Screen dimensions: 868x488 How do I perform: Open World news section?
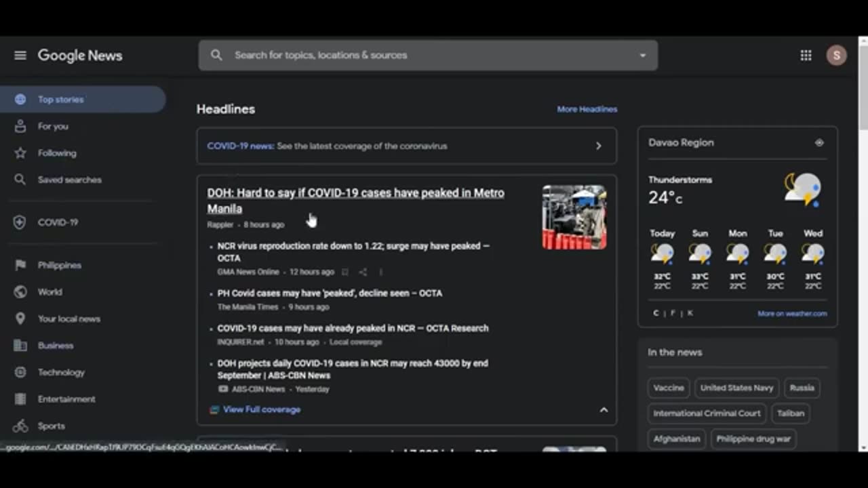tap(50, 292)
